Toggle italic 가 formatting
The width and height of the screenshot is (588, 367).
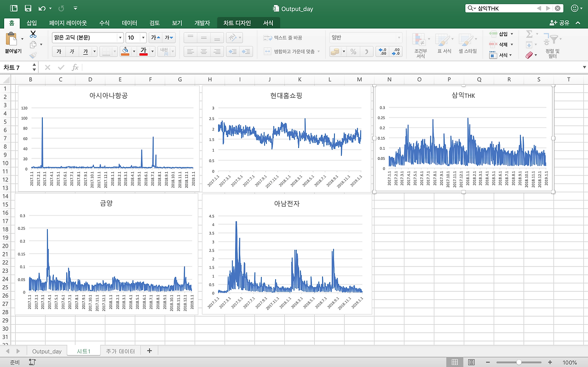tap(72, 51)
